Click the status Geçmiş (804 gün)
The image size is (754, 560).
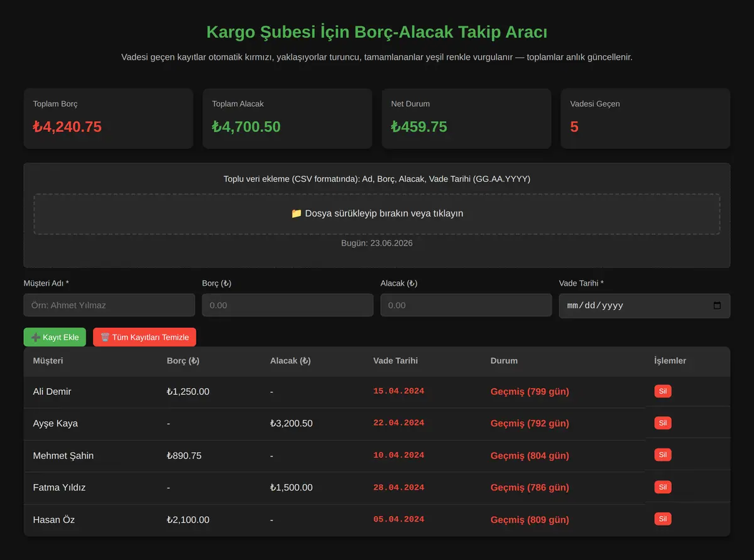pos(530,456)
